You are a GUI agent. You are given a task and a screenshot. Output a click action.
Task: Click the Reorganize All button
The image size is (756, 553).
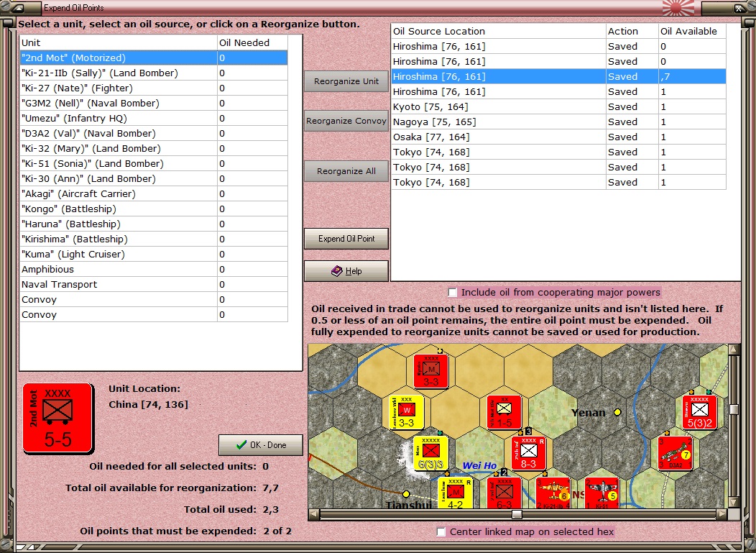(346, 171)
